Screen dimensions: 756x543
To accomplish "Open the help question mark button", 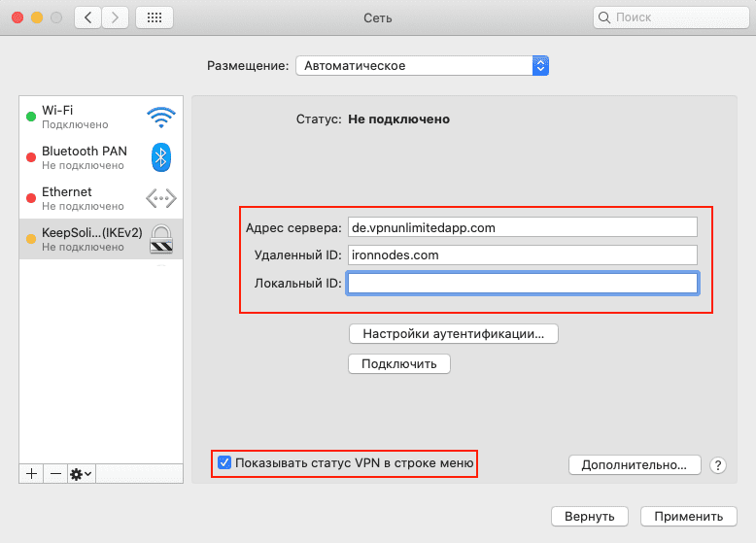I will click(x=718, y=465).
